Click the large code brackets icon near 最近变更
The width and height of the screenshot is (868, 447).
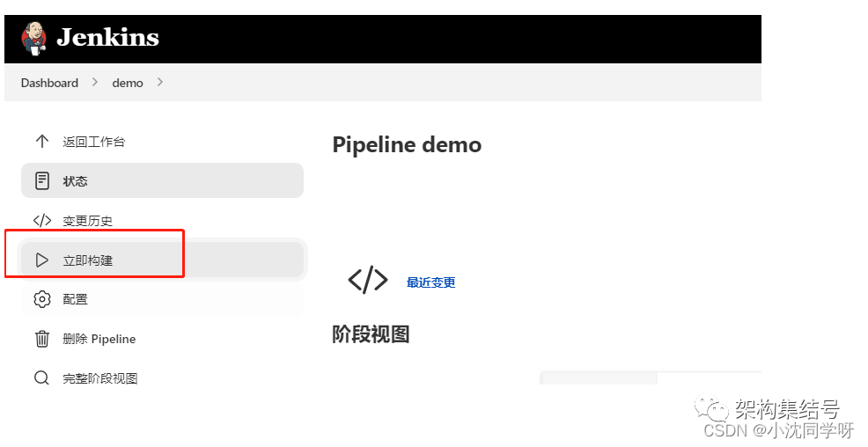pyautogui.click(x=368, y=280)
